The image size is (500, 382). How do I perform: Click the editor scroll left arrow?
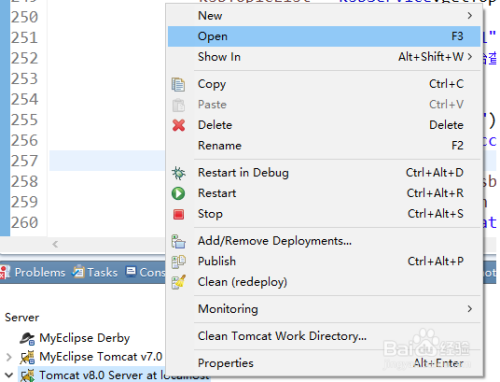pos(55,244)
